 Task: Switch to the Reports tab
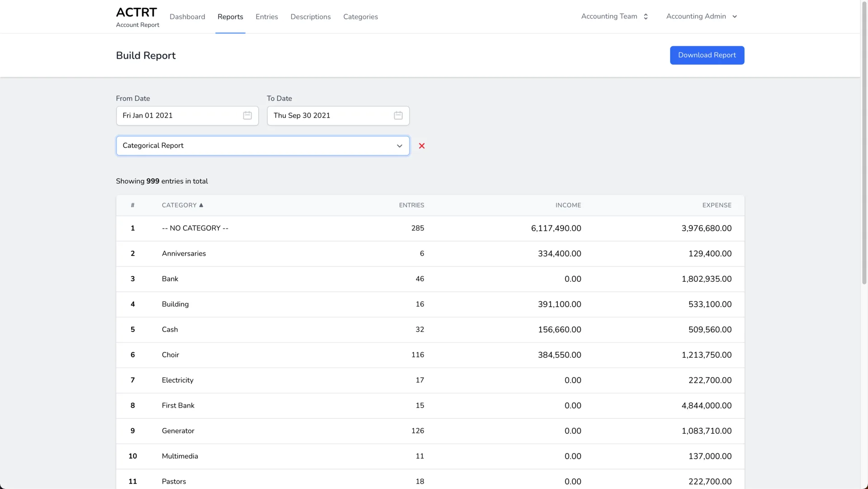point(230,17)
